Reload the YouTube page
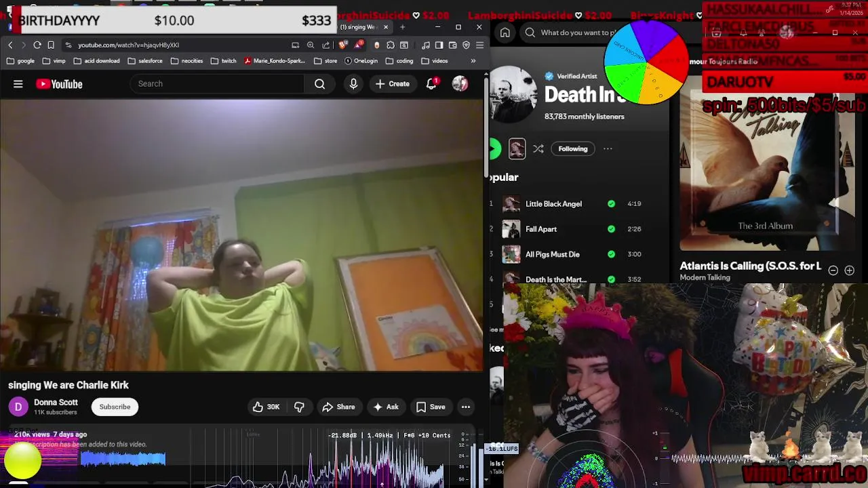This screenshot has height=488, width=868. [37, 45]
